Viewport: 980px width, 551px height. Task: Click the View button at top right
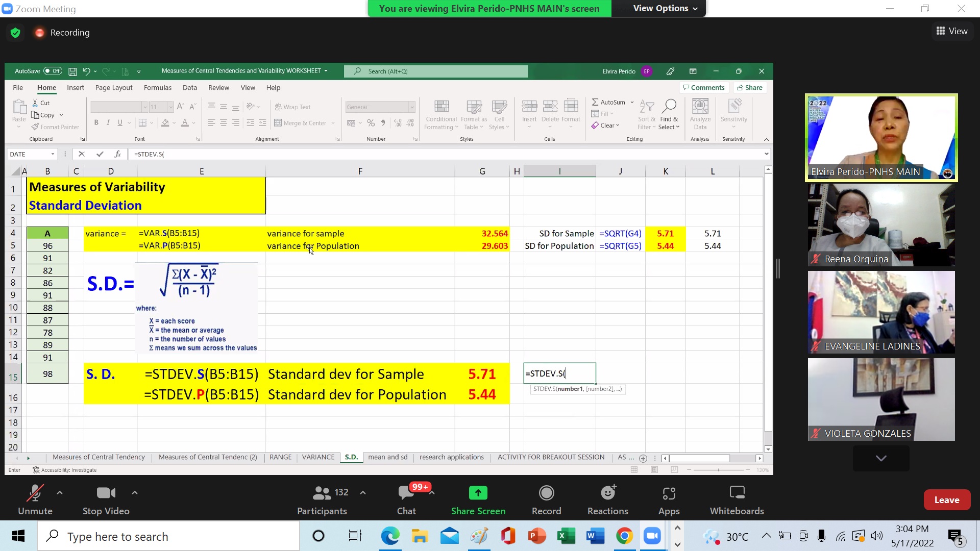point(952,31)
